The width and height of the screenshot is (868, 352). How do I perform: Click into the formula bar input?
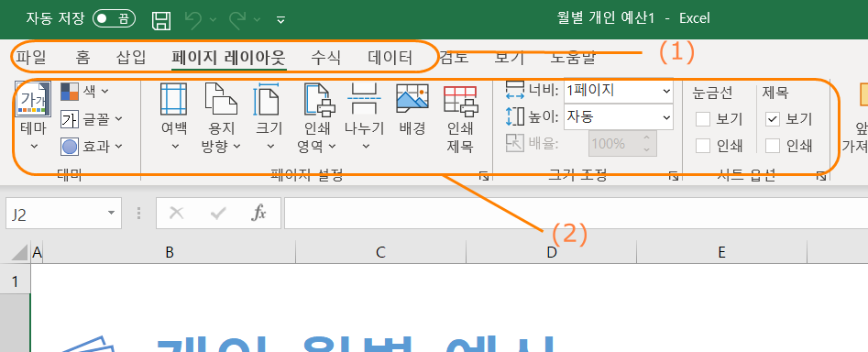576,214
